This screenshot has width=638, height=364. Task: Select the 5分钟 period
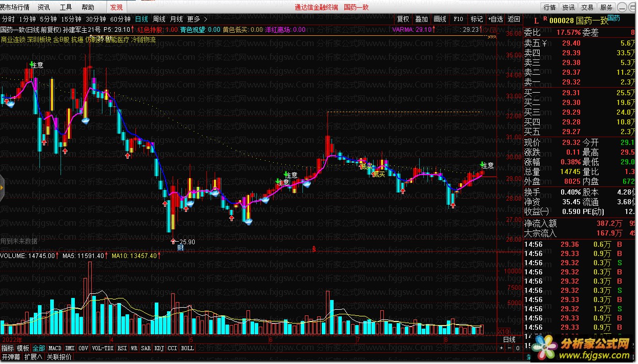(x=48, y=19)
